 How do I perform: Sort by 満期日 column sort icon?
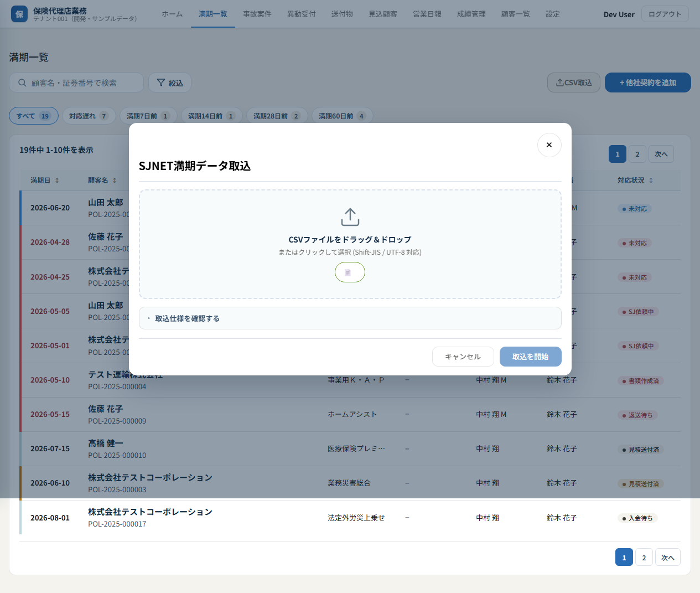(57, 181)
